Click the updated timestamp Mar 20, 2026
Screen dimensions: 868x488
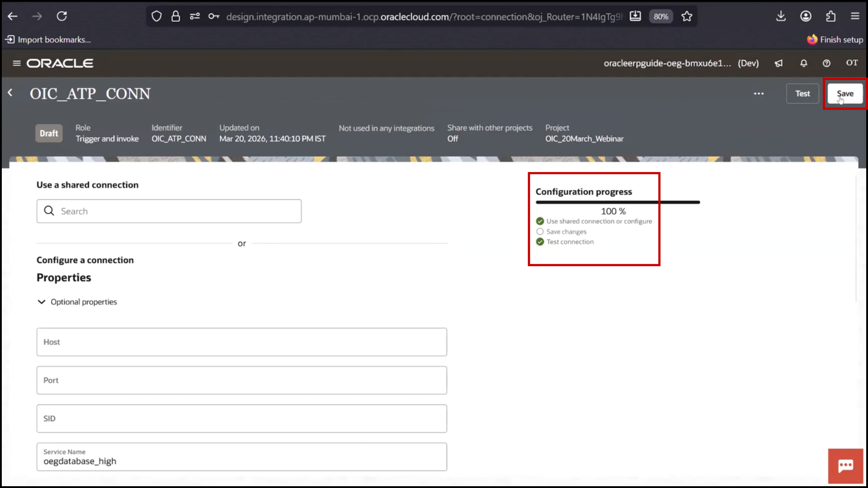(272, 139)
